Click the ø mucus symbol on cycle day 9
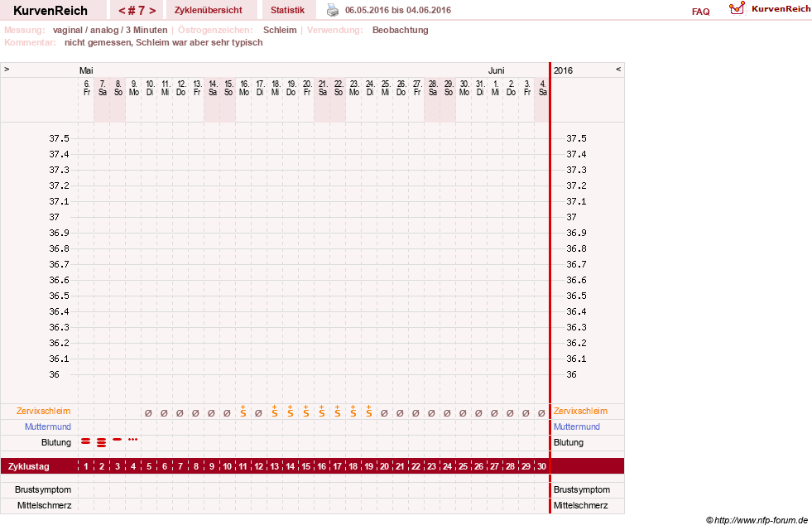Image resolution: width=812 pixels, height=530 pixels. 211,413
